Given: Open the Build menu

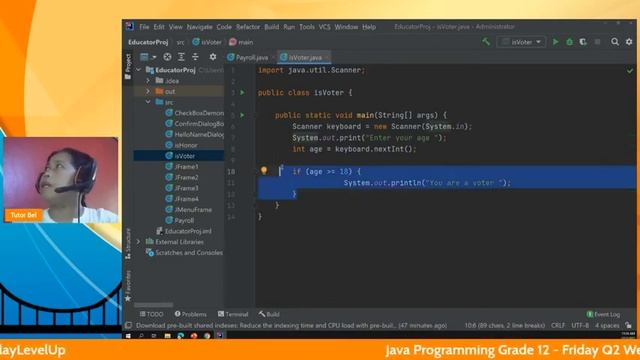Looking at the screenshot, I should click(x=271, y=27).
